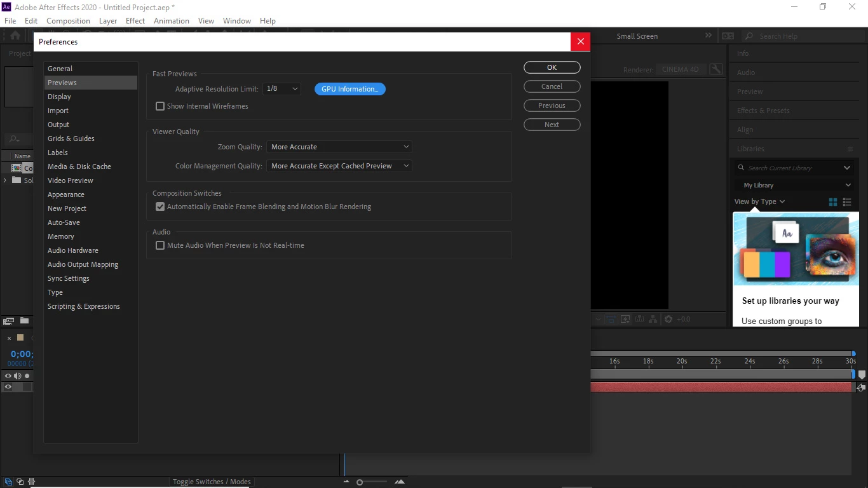The height and width of the screenshot is (488, 868).
Task: Open the workspace overflow double-arrow
Action: click(709, 36)
